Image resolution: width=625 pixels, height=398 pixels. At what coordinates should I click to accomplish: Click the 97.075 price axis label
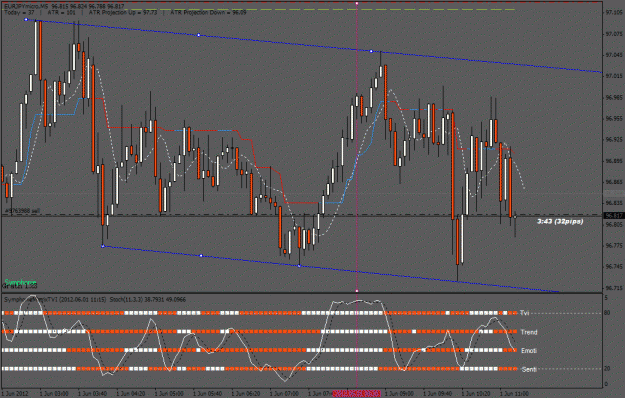pos(614,34)
